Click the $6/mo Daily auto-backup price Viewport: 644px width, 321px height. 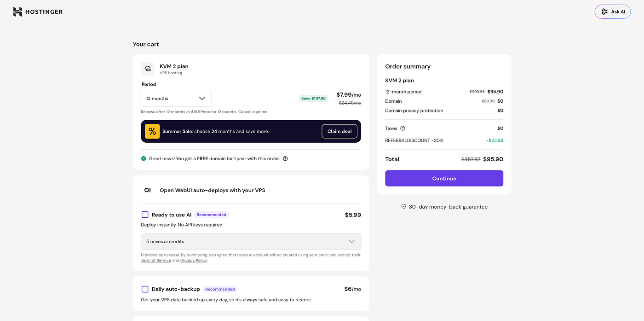point(352,289)
